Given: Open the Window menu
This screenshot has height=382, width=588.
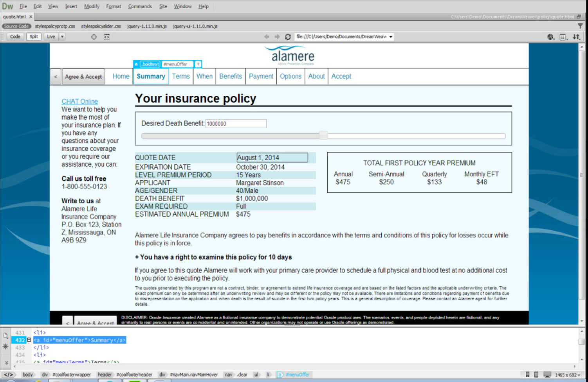Looking at the screenshot, I should 183,6.
